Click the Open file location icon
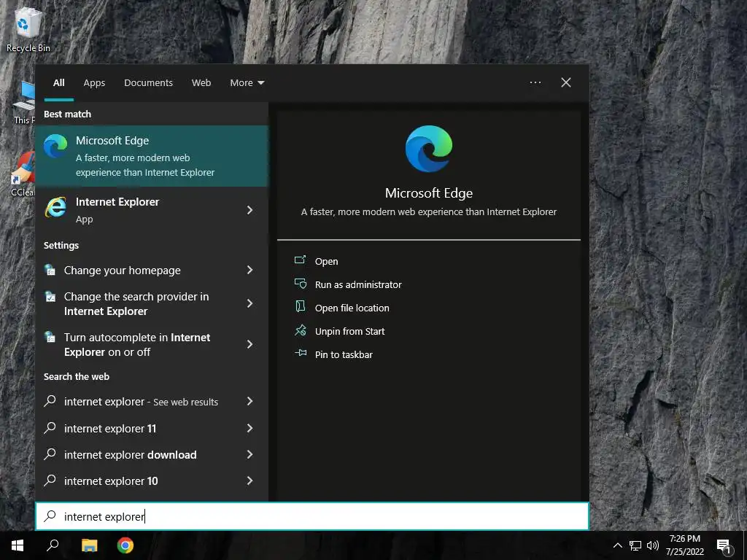This screenshot has width=747, height=560. pyautogui.click(x=300, y=306)
